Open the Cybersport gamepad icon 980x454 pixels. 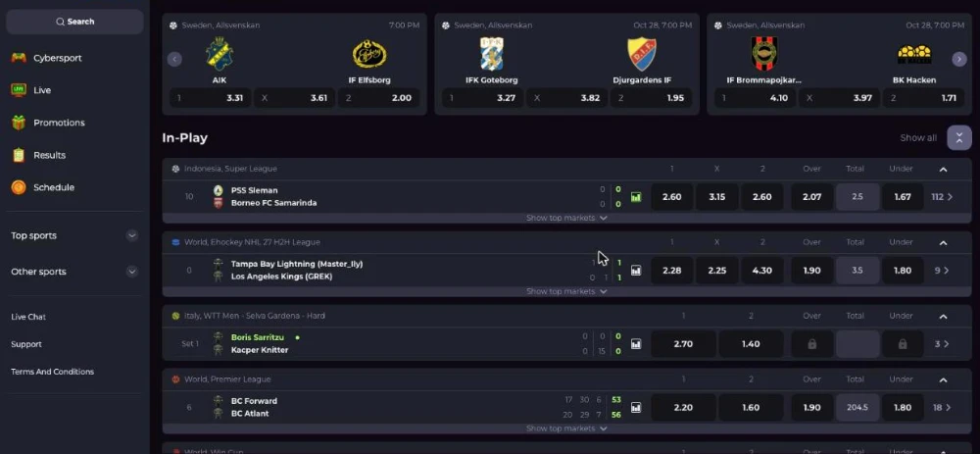tap(19, 58)
